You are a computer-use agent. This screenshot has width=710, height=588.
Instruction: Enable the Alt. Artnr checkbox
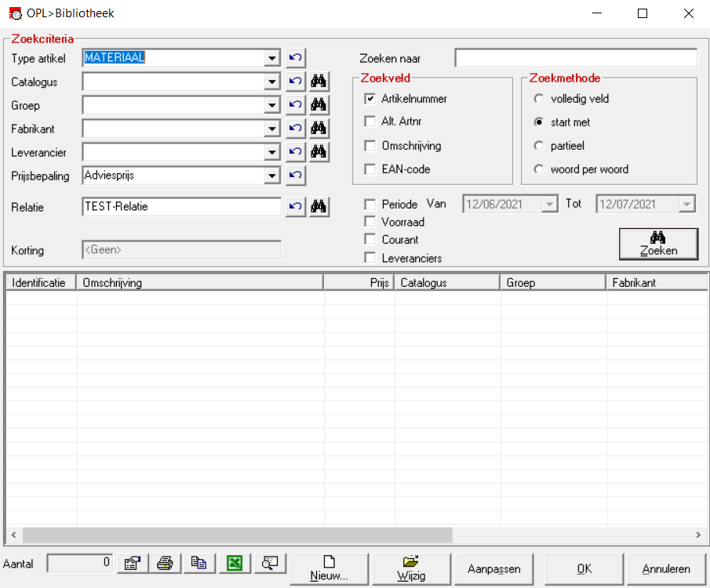[x=370, y=122]
